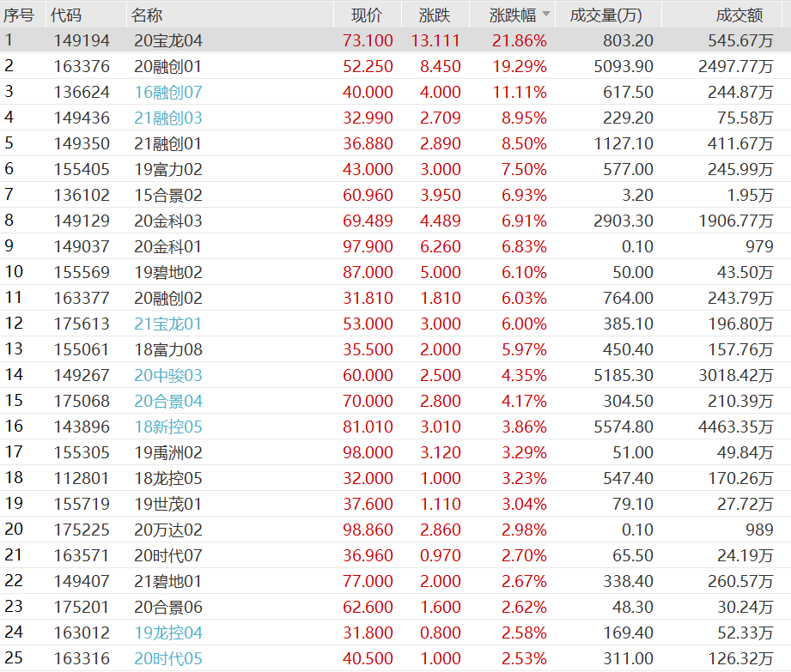The image size is (791, 672).
Task: Click code 175613
Action: (82, 324)
